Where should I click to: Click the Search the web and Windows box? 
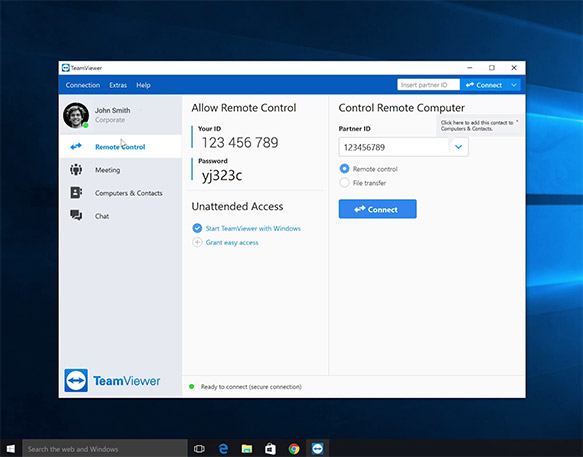(x=105, y=449)
